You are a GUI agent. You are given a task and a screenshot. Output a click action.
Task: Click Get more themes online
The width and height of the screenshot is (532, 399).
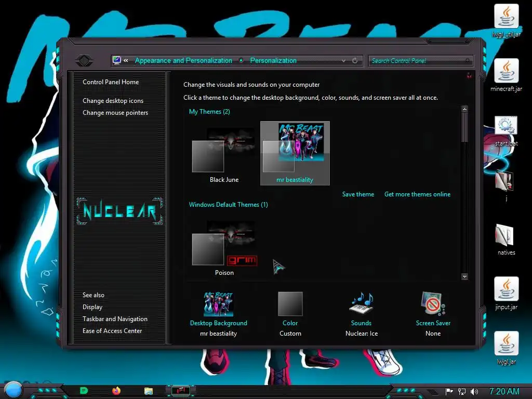[417, 194]
